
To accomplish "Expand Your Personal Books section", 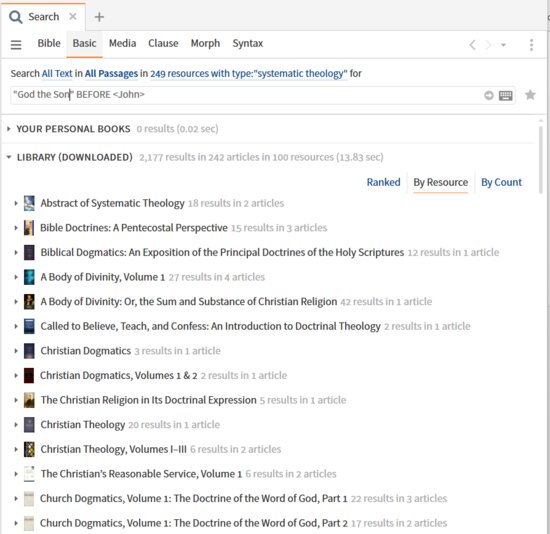I will tap(8, 129).
